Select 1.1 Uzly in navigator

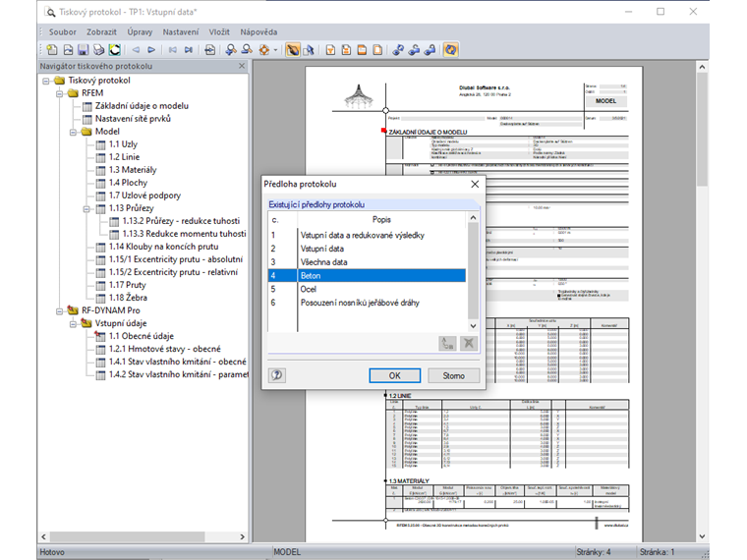123,144
